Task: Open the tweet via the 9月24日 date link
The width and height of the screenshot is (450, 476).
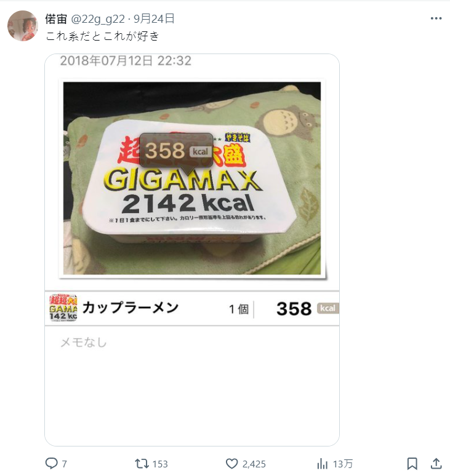Action: (x=154, y=19)
